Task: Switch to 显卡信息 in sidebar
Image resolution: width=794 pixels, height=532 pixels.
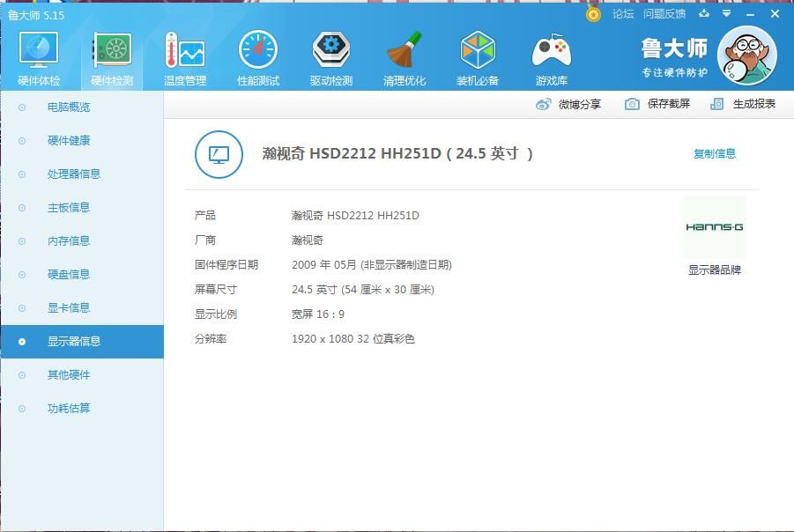Action: [69, 308]
